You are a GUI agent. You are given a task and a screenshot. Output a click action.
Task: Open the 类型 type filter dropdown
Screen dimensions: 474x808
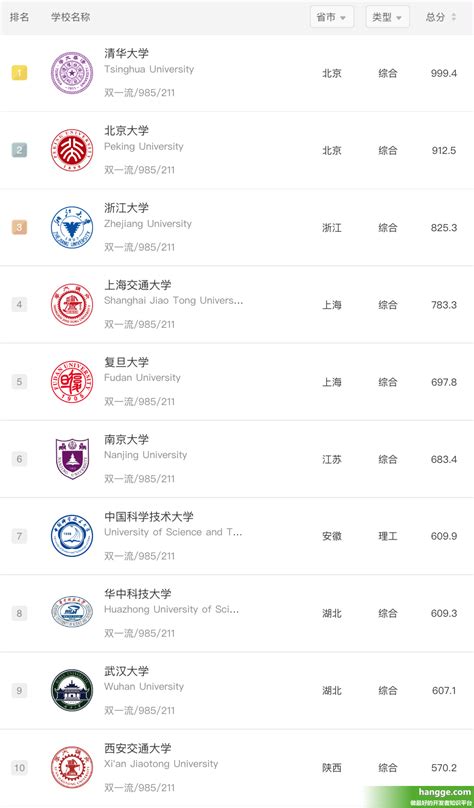[387, 17]
